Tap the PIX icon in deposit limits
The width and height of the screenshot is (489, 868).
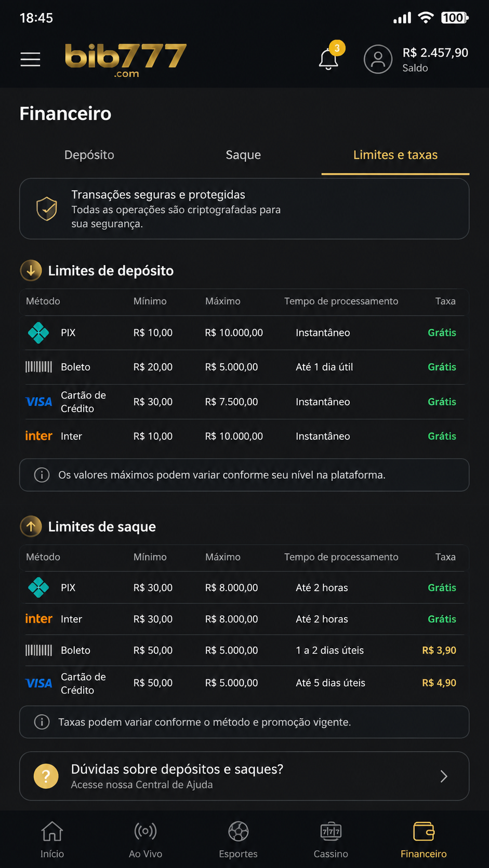(38, 333)
